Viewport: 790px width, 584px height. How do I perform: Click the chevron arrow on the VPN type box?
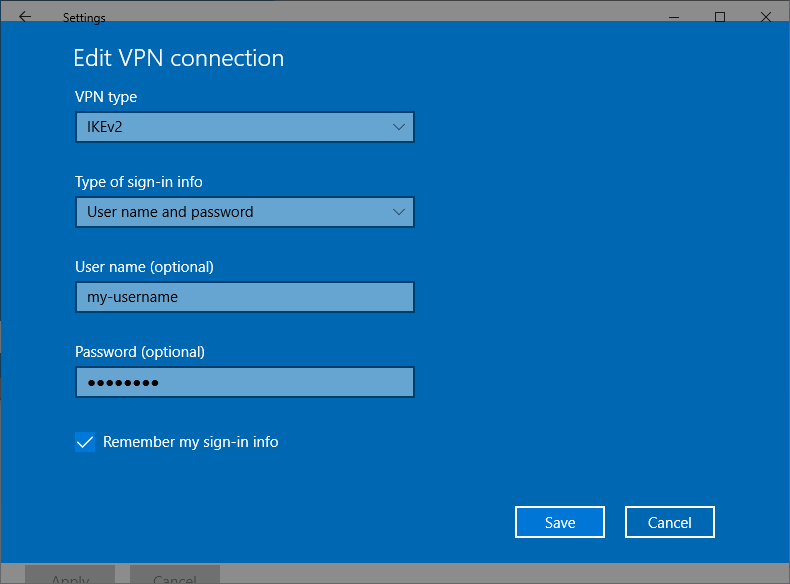(398, 127)
